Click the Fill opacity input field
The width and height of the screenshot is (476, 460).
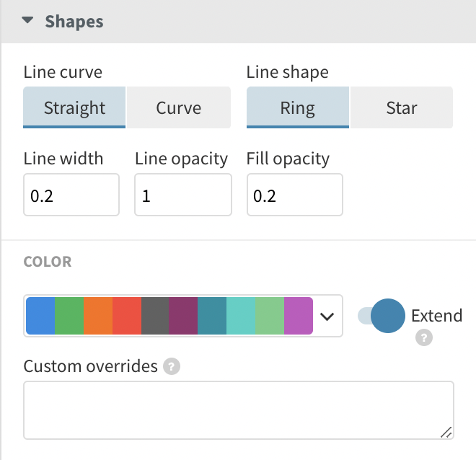pos(294,195)
